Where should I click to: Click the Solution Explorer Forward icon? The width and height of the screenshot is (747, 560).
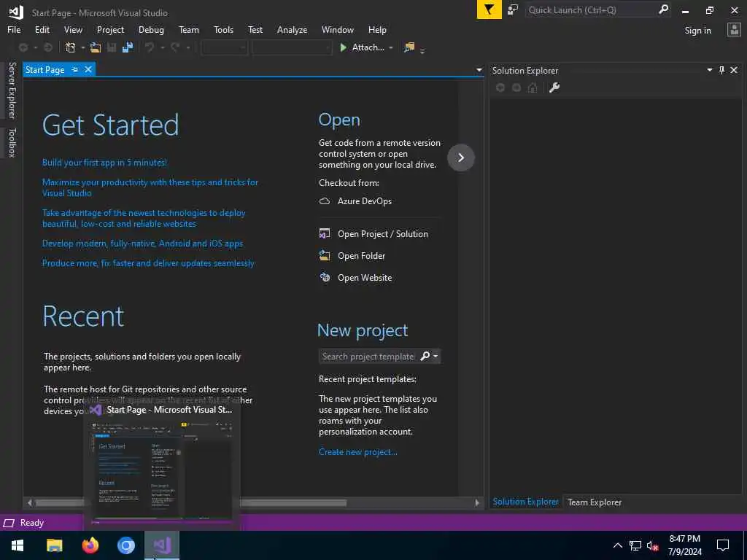[516, 87]
